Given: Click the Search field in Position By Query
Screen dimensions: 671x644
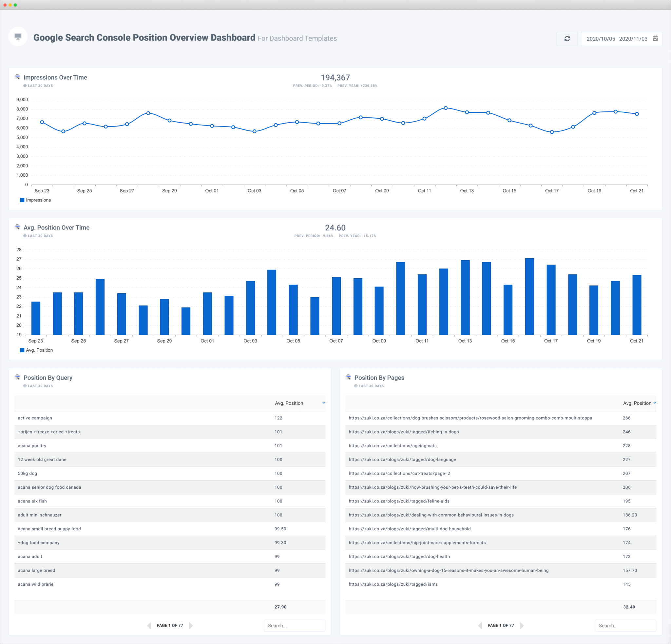Looking at the screenshot, I should [x=295, y=626].
